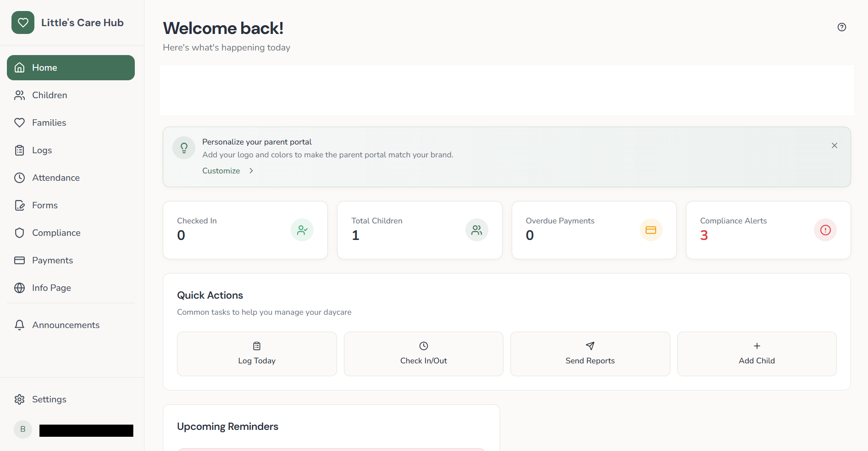Click the Check In/Out quick action button

[x=424, y=354]
